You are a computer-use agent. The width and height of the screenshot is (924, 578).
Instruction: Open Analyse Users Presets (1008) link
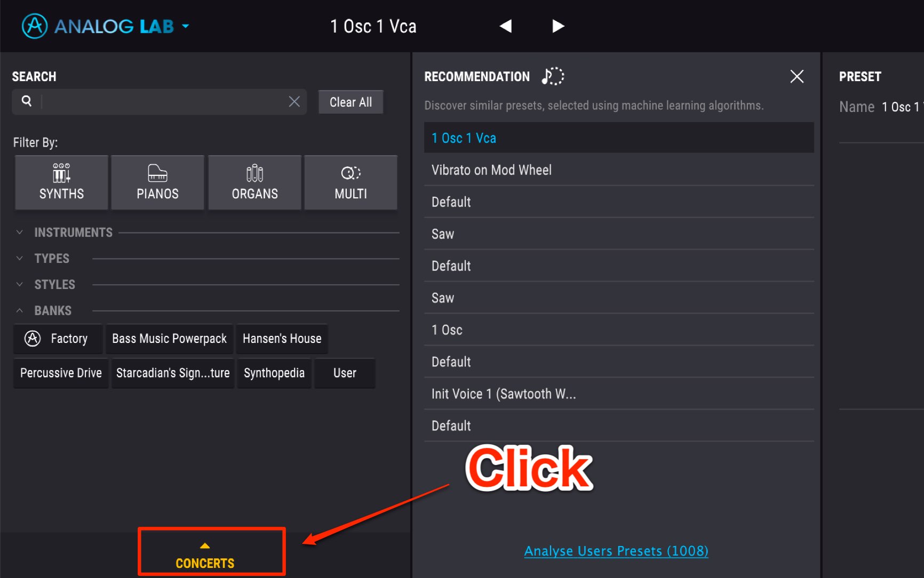[616, 551]
